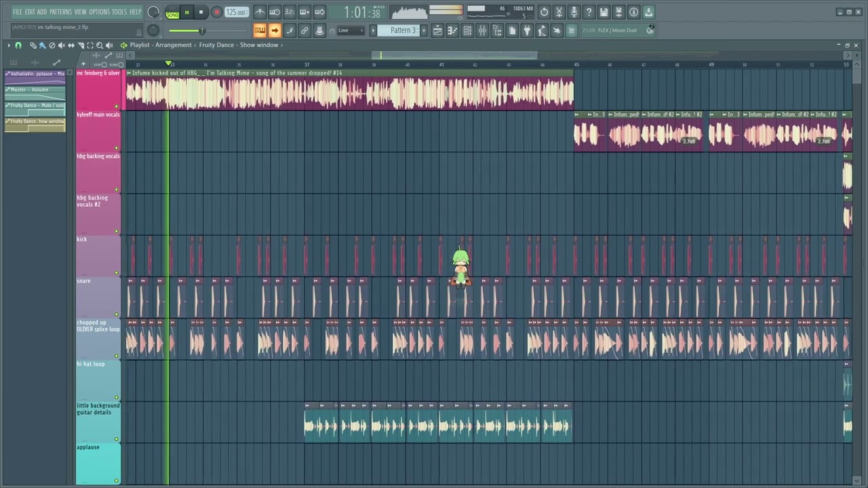Open the help question mark icon

coord(589,12)
